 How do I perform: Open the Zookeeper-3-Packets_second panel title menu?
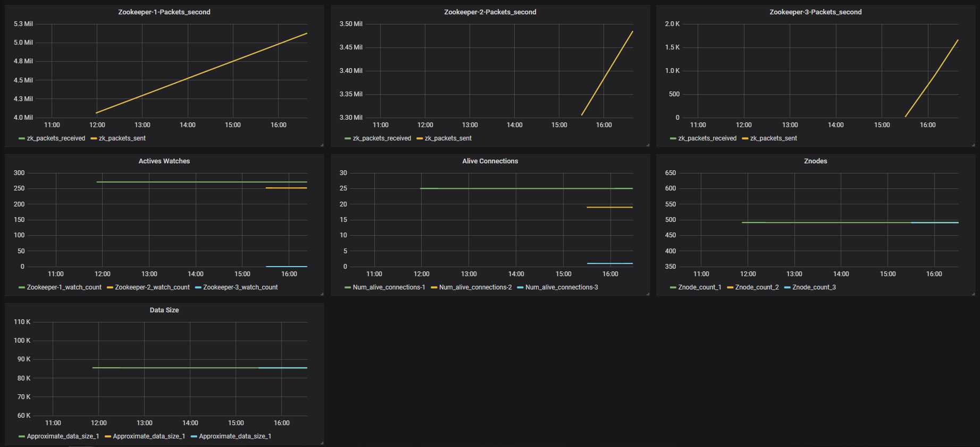point(816,12)
